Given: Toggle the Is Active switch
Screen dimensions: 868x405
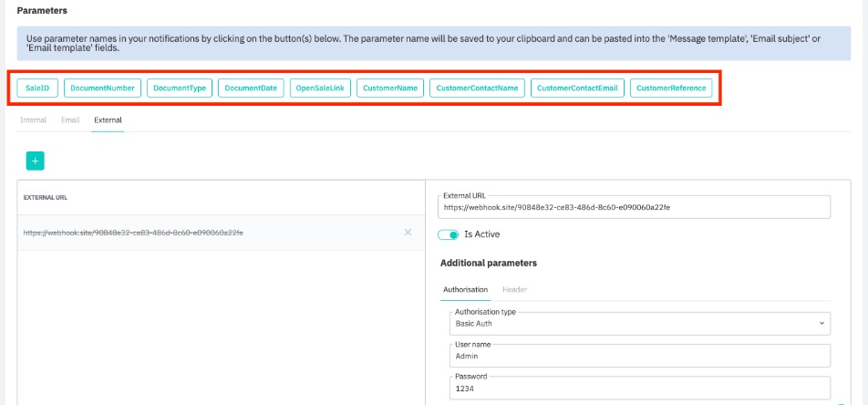Looking at the screenshot, I should click(449, 234).
